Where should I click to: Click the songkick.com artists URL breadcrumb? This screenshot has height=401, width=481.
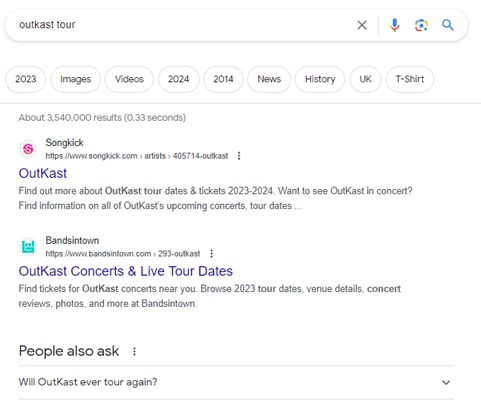point(137,156)
